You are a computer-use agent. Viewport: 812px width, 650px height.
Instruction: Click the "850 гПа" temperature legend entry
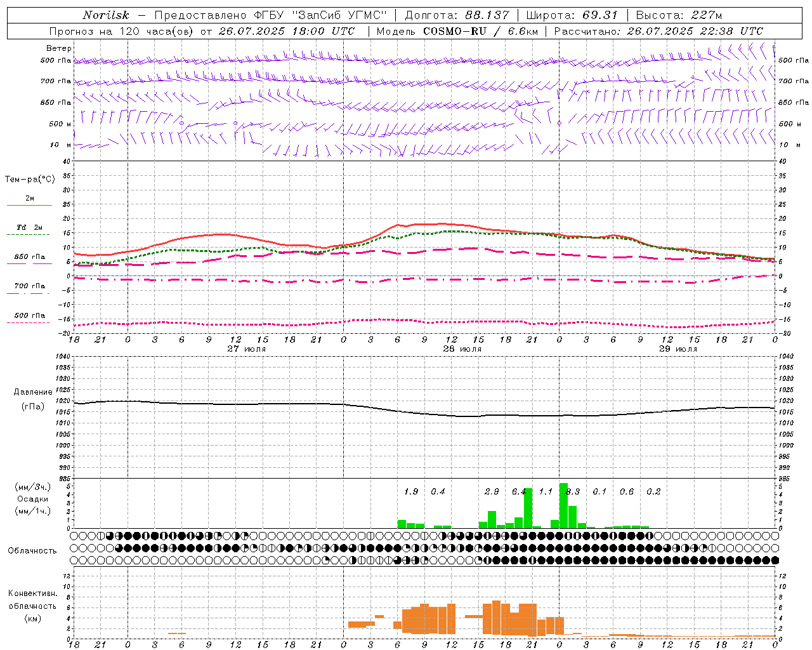pyautogui.click(x=30, y=257)
